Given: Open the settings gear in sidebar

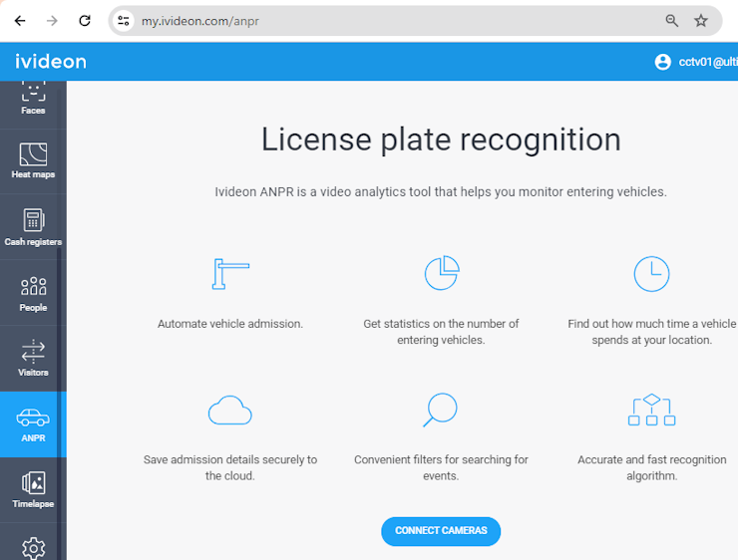Looking at the screenshot, I should point(34,548).
